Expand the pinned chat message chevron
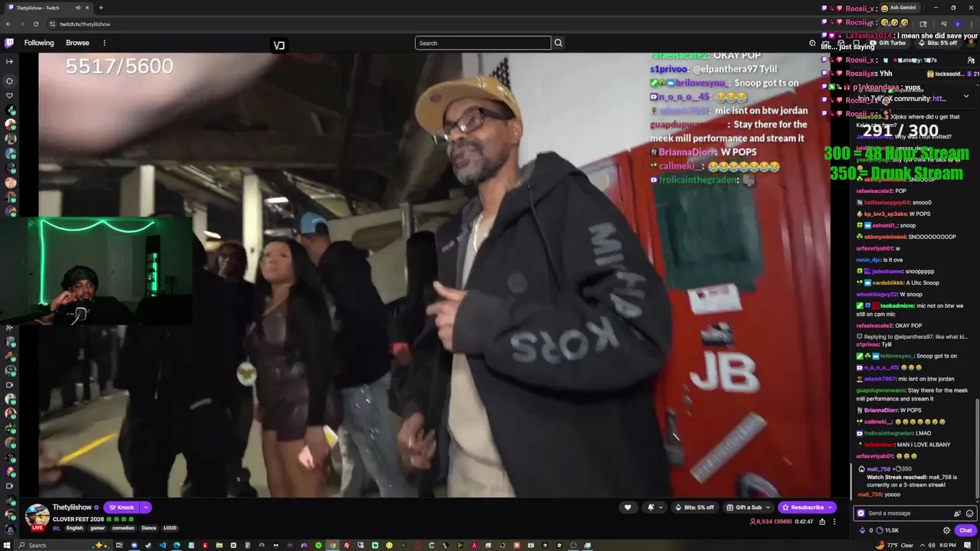980x551 pixels. [x=965, y=96]
